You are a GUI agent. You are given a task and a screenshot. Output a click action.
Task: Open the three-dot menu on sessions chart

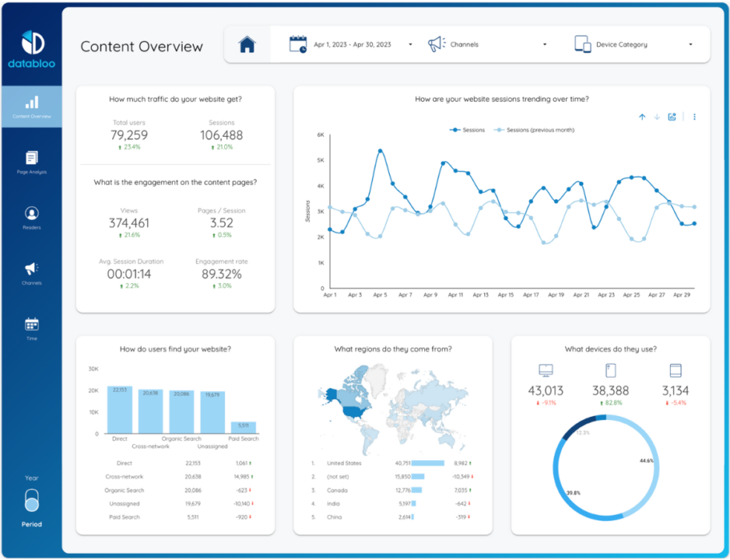695,117
